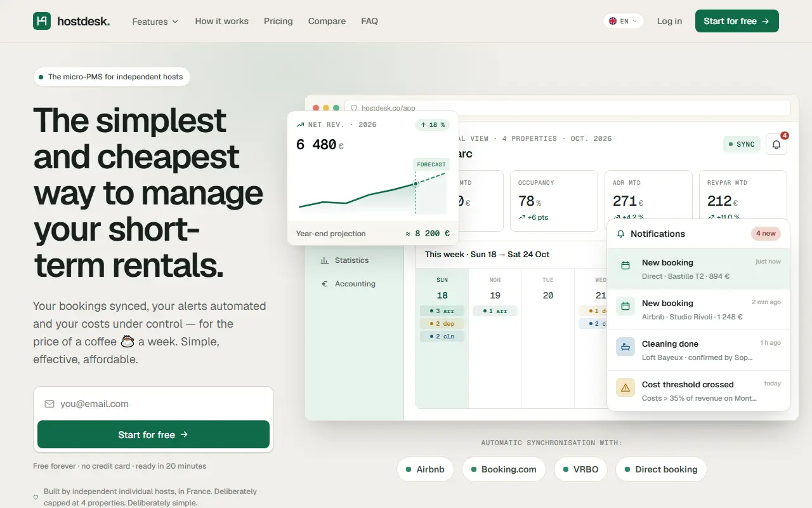
Task: Click the warning triangle cost icon
Action: click(x=625, y=387)
